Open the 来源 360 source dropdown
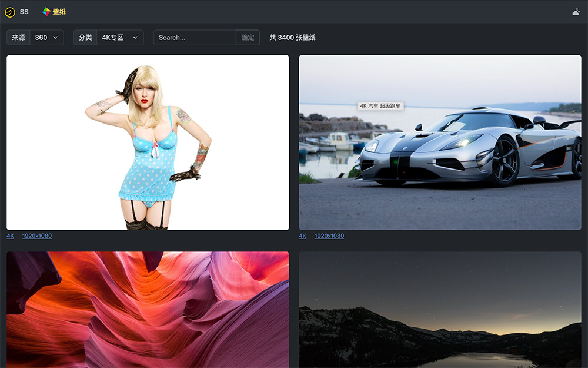Image resolution: width=588 pixels, height=368 pixels. point(46,38)
